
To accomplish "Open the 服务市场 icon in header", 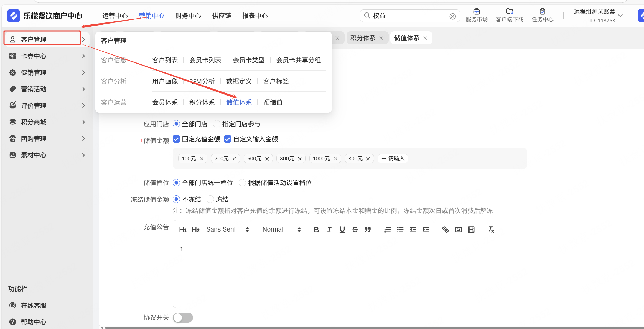I will click(476, 15).
